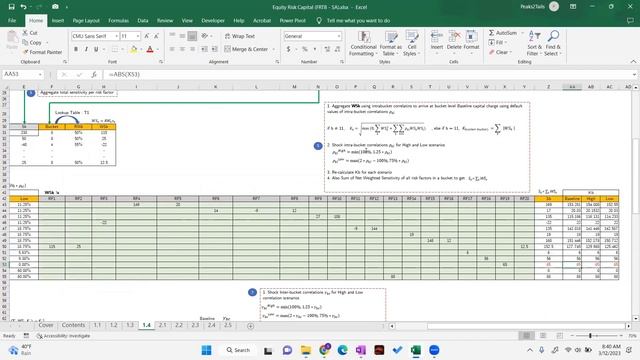Expand the Name Box dropdown arrow
Image resolution: width=640 pixels, height=360 pixels.
40,74
